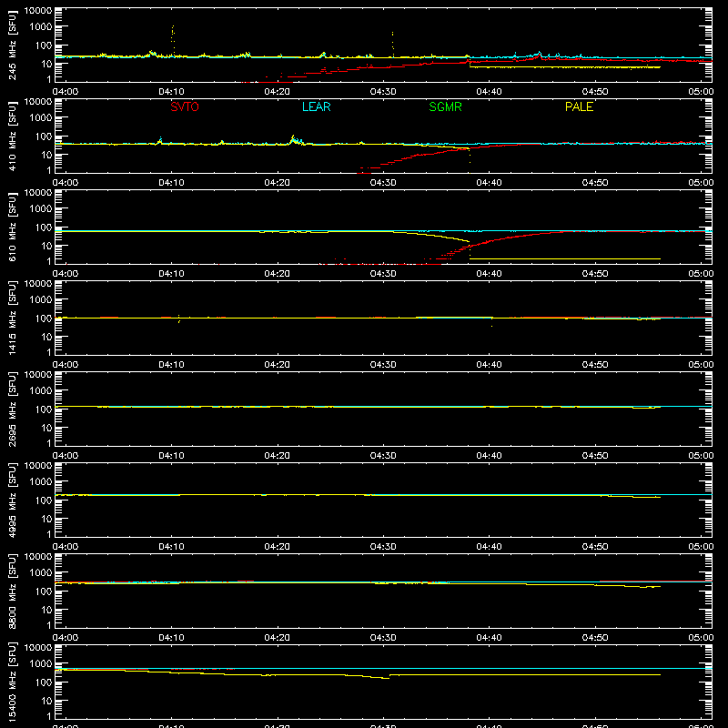Screen dimensions: 728x728
Task: Select the 410 MHz [SFU] axis title
Action: pyautogui.click(x=13, y=136)
